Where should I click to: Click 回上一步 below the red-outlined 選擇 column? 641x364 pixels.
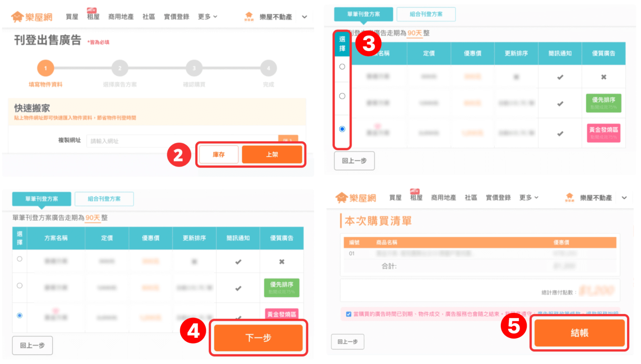tap(354, 161)
